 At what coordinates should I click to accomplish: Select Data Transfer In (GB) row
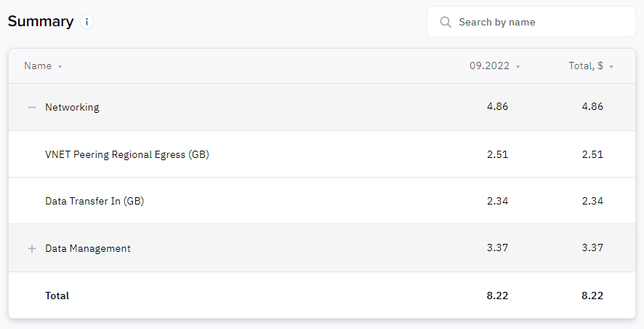(322, 201)
